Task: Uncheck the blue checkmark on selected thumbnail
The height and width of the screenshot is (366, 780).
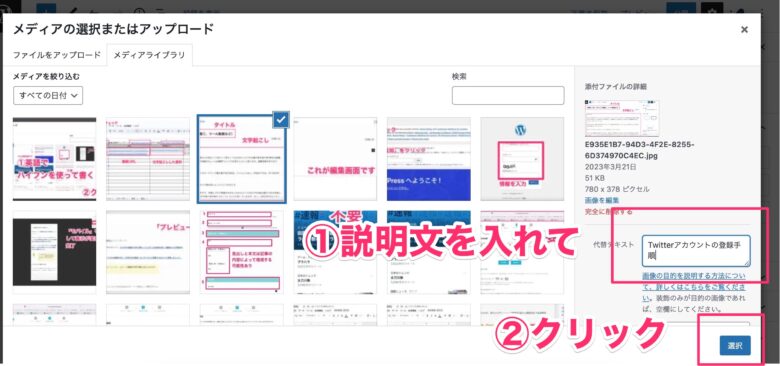Action: pos(281,120)
